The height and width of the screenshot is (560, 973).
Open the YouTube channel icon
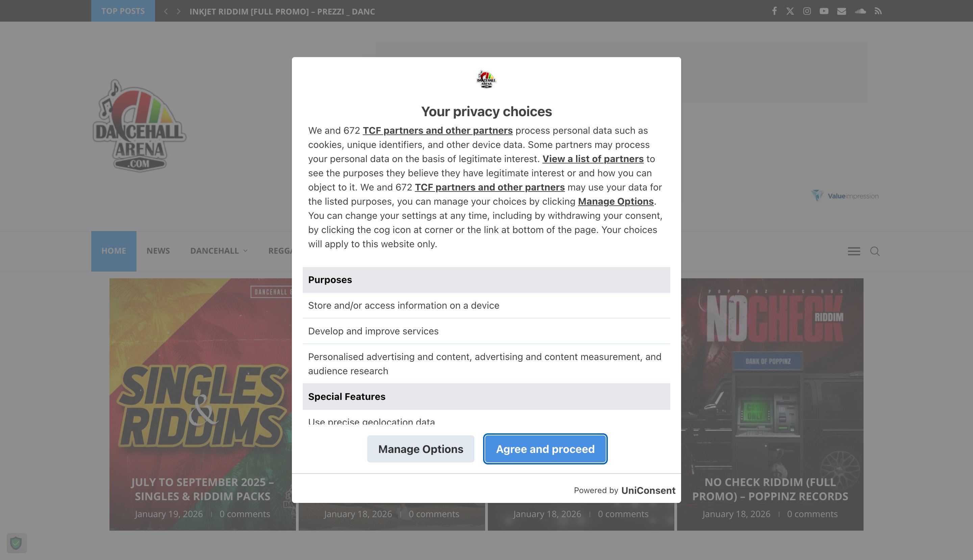824,11
